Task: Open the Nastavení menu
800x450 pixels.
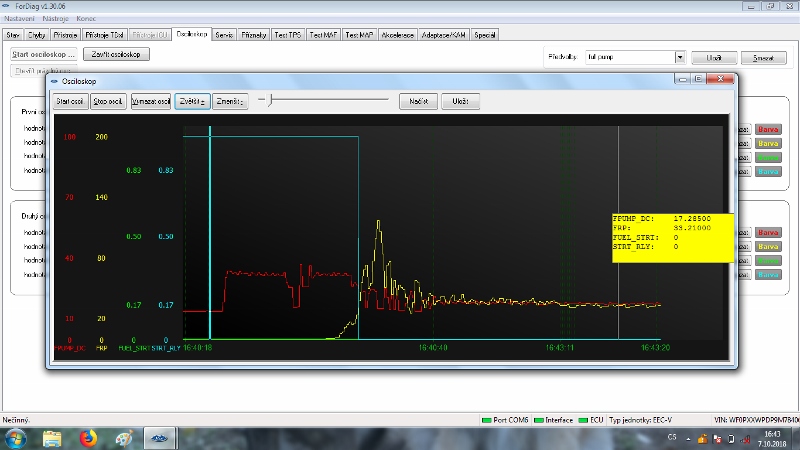Action: [17, 19]
